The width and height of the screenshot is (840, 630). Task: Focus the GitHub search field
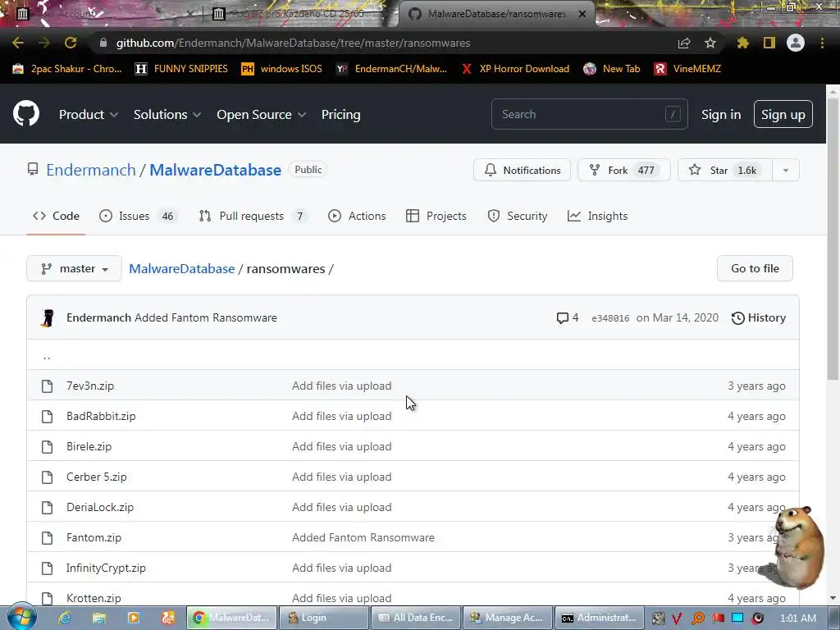pos(589,114)
